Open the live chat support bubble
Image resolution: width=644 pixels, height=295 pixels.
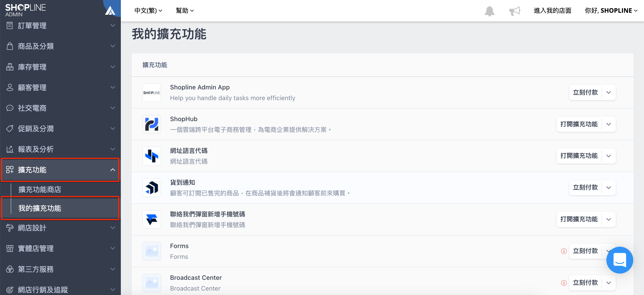coord(620,260)
